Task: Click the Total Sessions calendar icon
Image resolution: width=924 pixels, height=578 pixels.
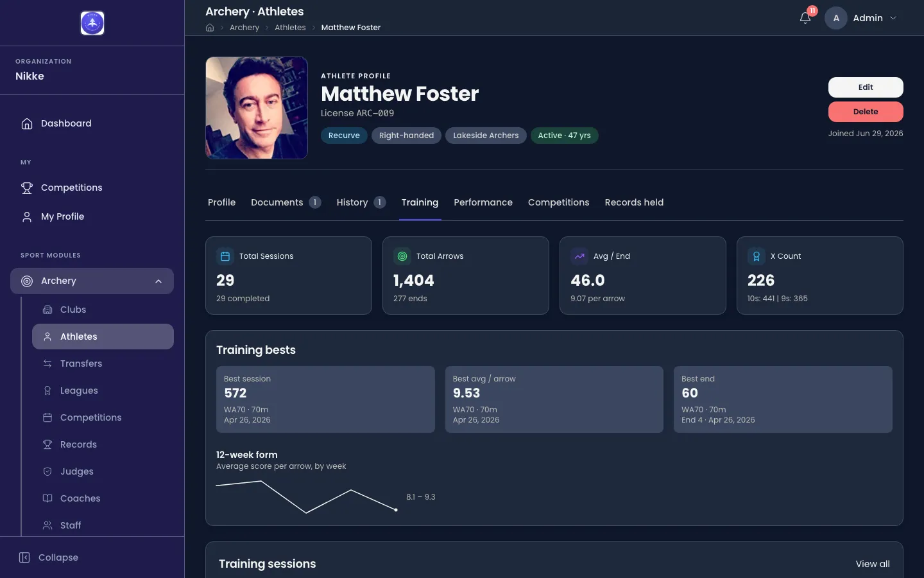Action: pos(225,256)
